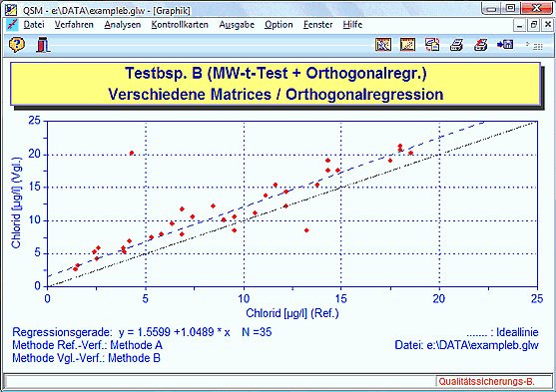This screenshot has width=556, height=392.
Task: Click the line chart settings toolbar icon
Action: [x=408, y=45]
